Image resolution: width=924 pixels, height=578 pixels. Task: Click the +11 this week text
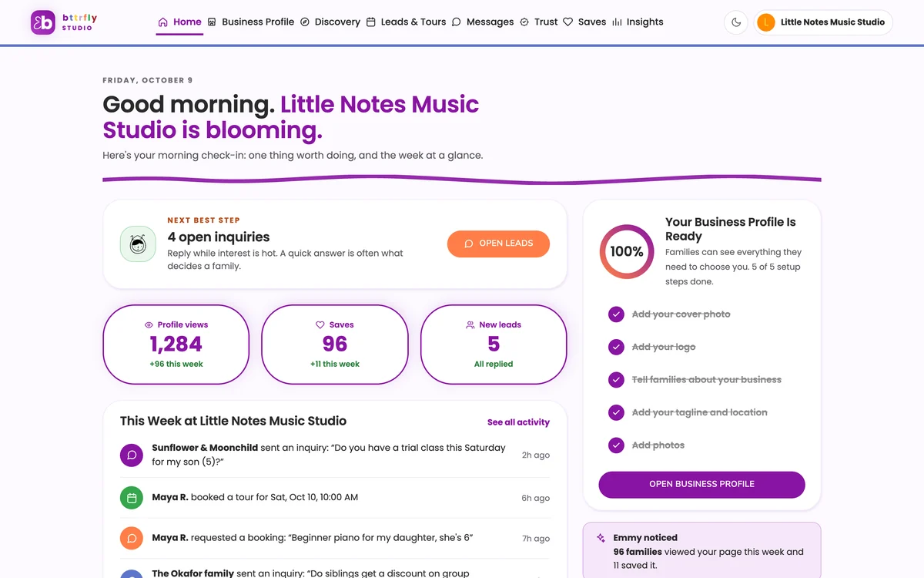click(335, 365)
